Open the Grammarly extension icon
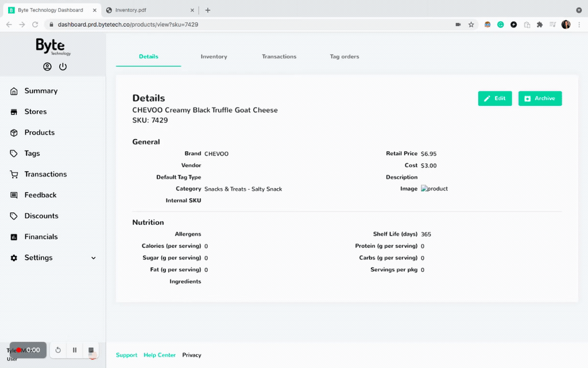 500,24
